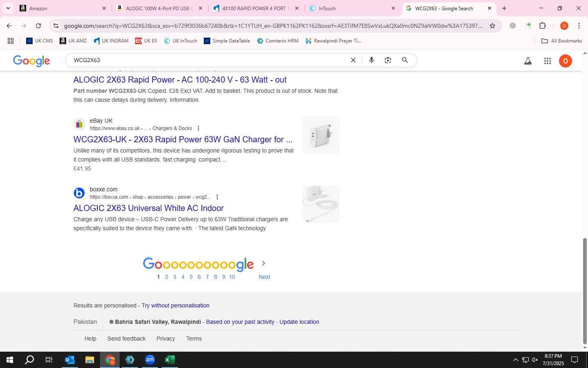
Task: Open Chrome three-dot menu
Action: click(579, 26)
